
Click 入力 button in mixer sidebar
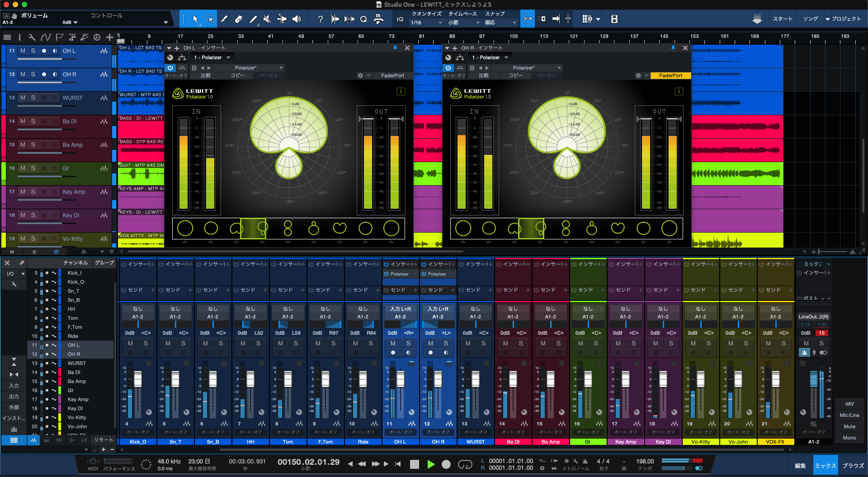tap(14, 386)
